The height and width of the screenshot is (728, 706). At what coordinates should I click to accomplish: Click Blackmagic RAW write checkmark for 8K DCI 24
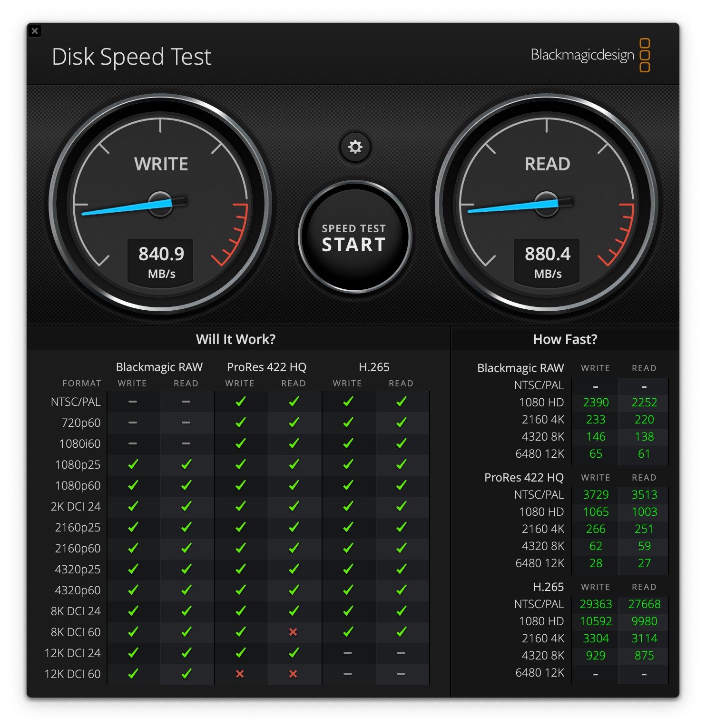pos(133,610)
